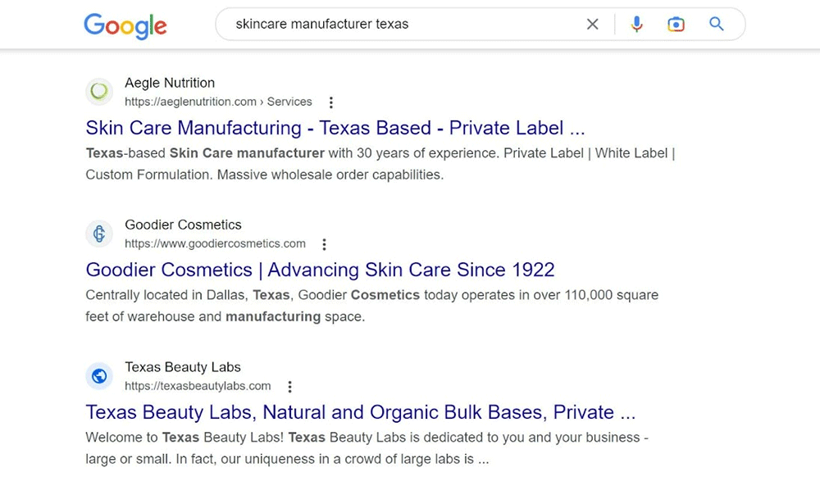
Task: Click the Google logo
Action: [125, 25]
